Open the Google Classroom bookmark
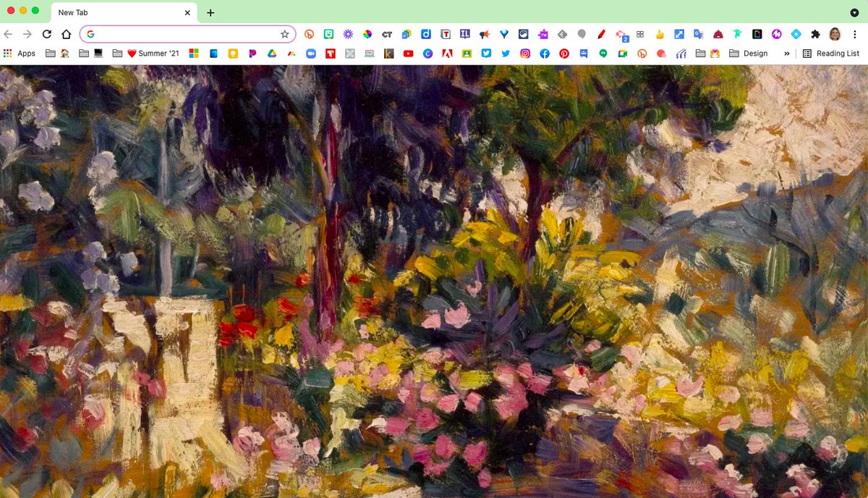The image size is (868, 498). click(x=467, y=54)
